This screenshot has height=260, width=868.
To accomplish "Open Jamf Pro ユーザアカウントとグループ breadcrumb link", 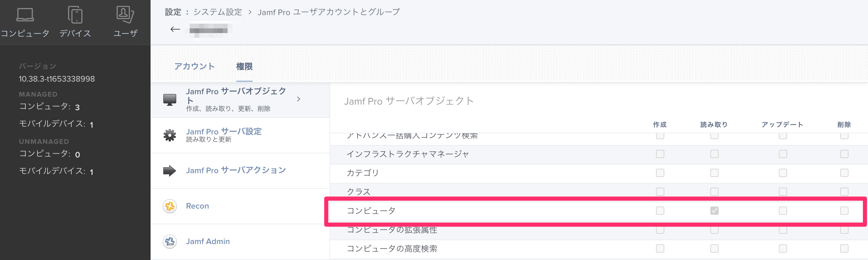I will click(328, 12).
